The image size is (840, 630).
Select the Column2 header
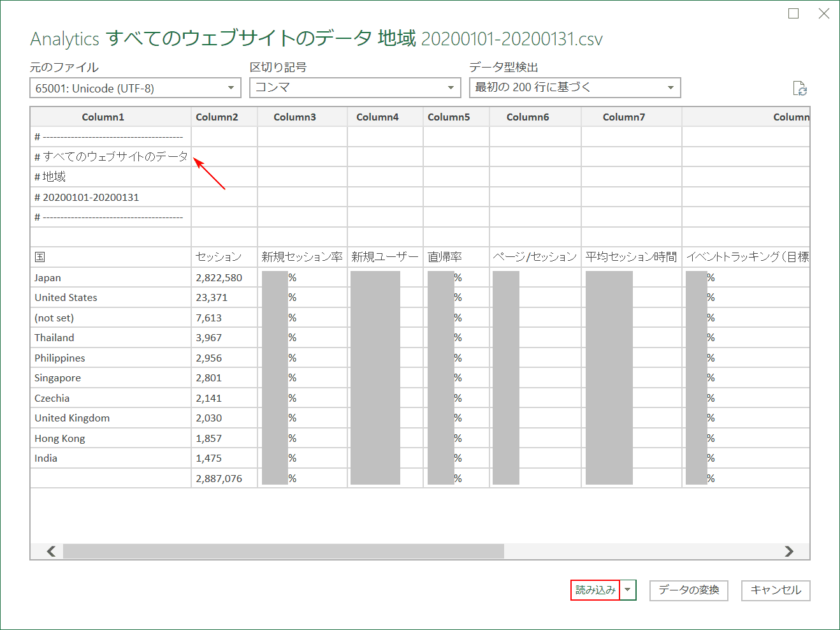(x=224, y=117)
